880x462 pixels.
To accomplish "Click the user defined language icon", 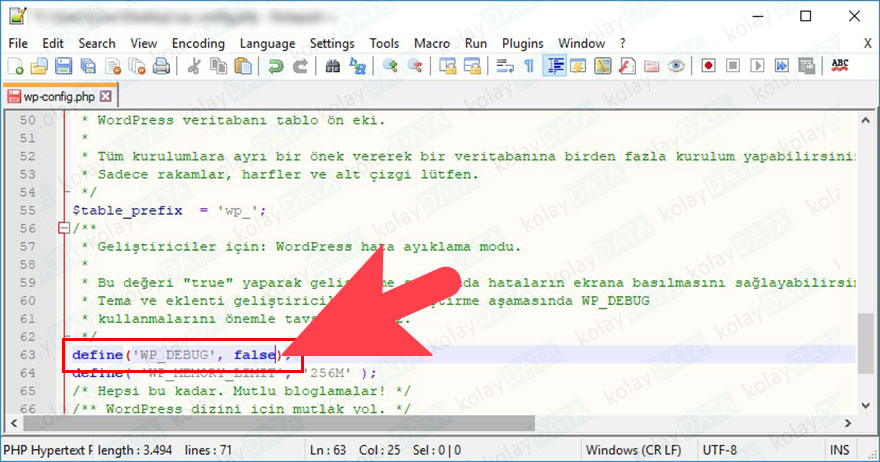I will point(578,66).
